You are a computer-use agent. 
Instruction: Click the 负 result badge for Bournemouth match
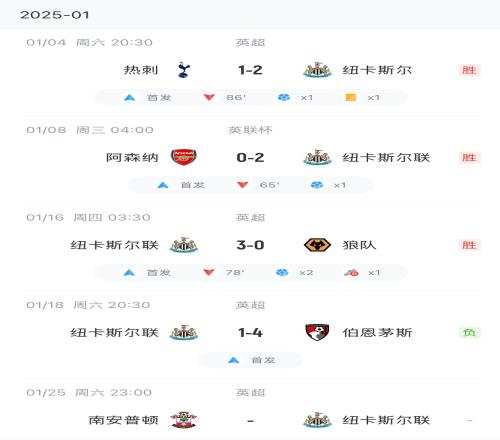(x=469, y=333)
